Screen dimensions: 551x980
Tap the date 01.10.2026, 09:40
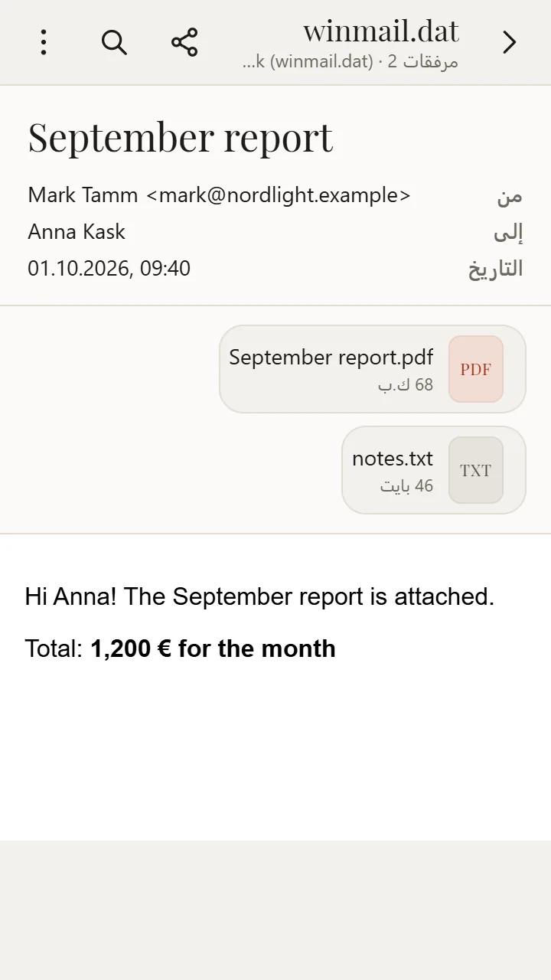click(x=109, y=269)
